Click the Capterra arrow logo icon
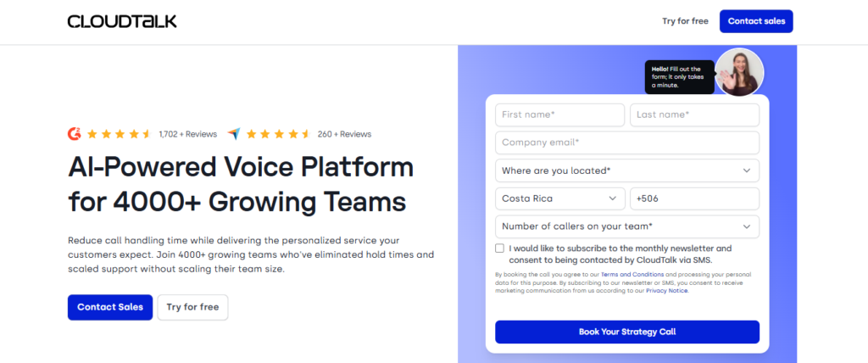 (x=234, y=133)
